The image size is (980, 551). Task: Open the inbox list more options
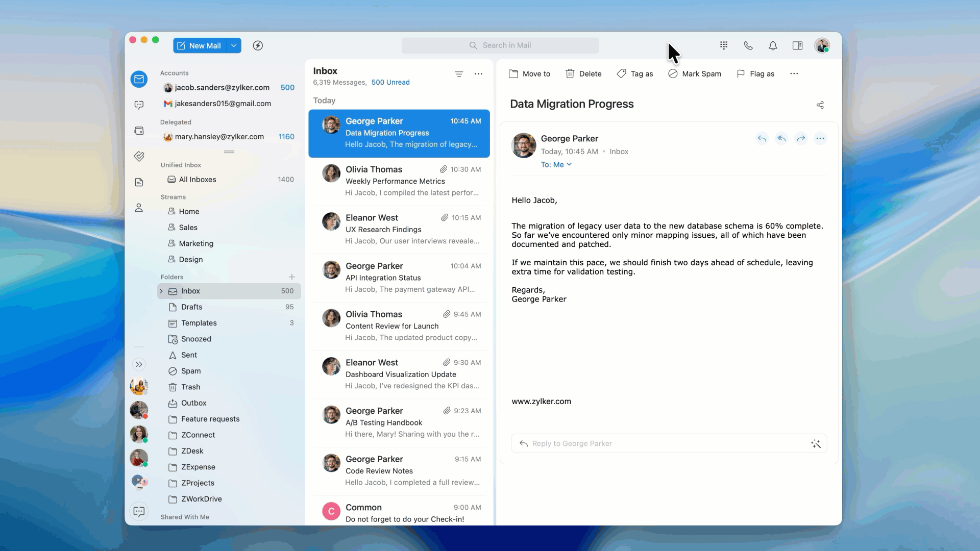pos(478,74)
